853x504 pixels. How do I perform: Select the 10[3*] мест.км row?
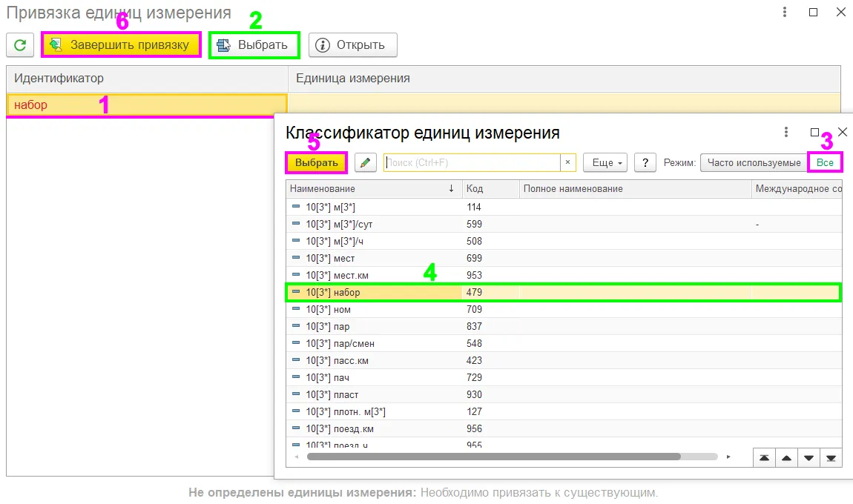564,275
